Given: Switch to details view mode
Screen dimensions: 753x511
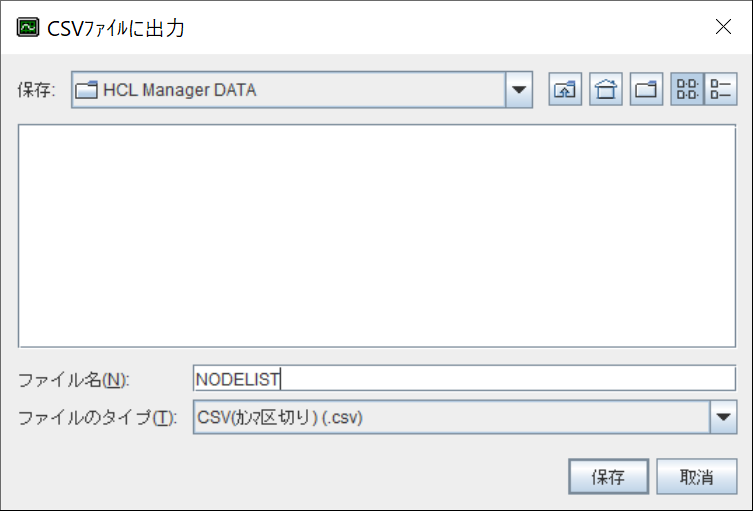Looking at the screenshot, I should point(721,89).
